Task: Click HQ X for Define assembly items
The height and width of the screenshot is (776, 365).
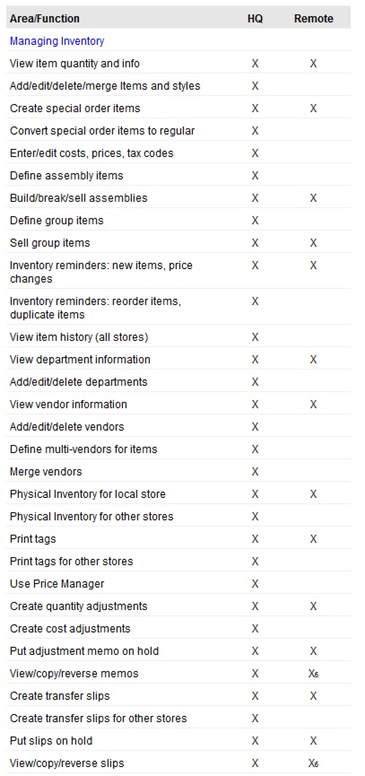Action: click(x=255, y=176)
